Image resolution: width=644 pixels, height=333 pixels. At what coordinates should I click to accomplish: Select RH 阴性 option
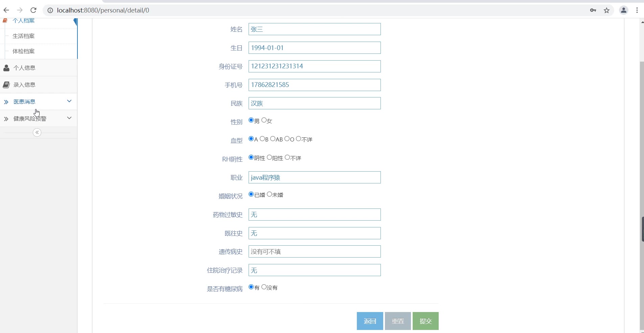click(251, 157)
